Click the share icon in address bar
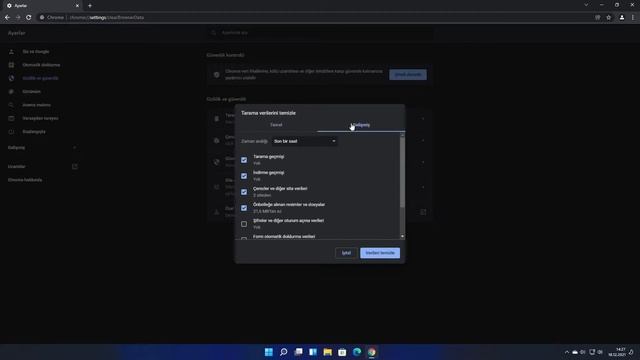This screenshot has width=640, height=360. (x=598, y=18)
